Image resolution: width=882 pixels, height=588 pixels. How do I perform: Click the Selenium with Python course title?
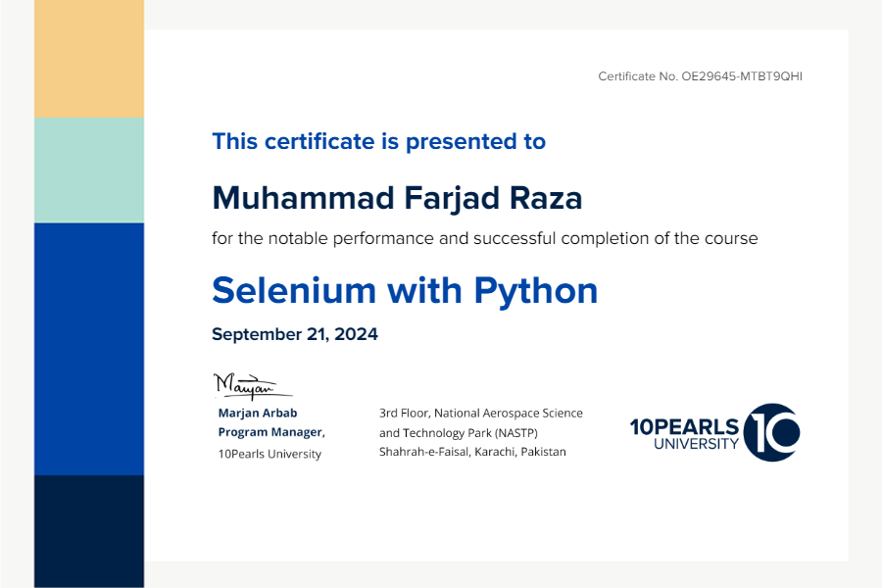[x=405, y=290]
